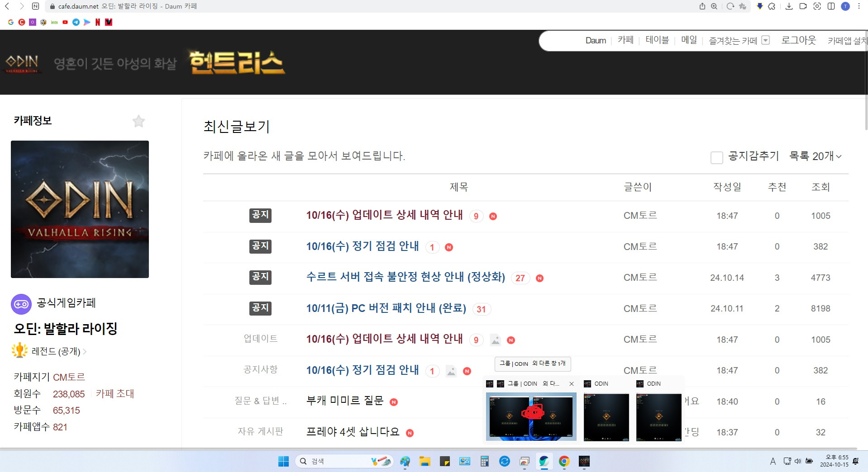
Task: Open the 부캐 미미르 질문 post
Action: [345, 401]
